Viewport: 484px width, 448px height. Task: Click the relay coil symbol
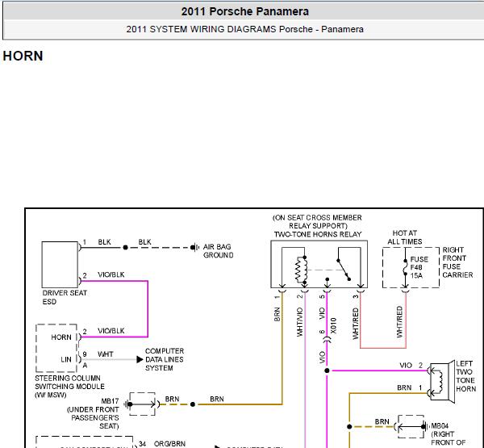coord(301,270)
